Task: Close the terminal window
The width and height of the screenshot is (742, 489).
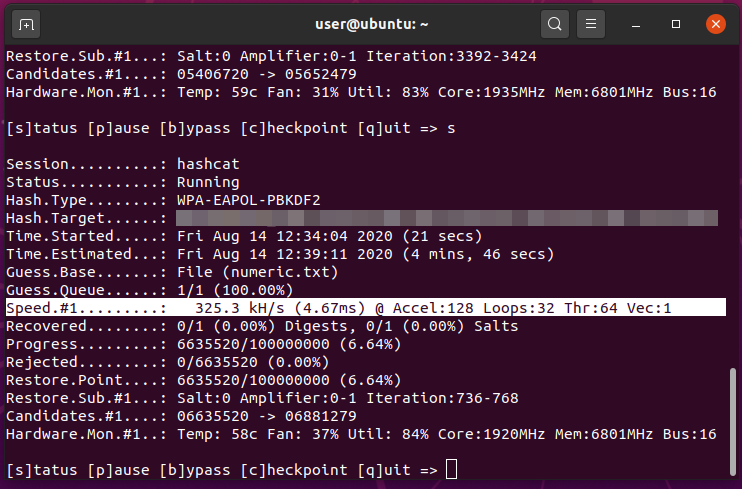Action: click(714, 23)
